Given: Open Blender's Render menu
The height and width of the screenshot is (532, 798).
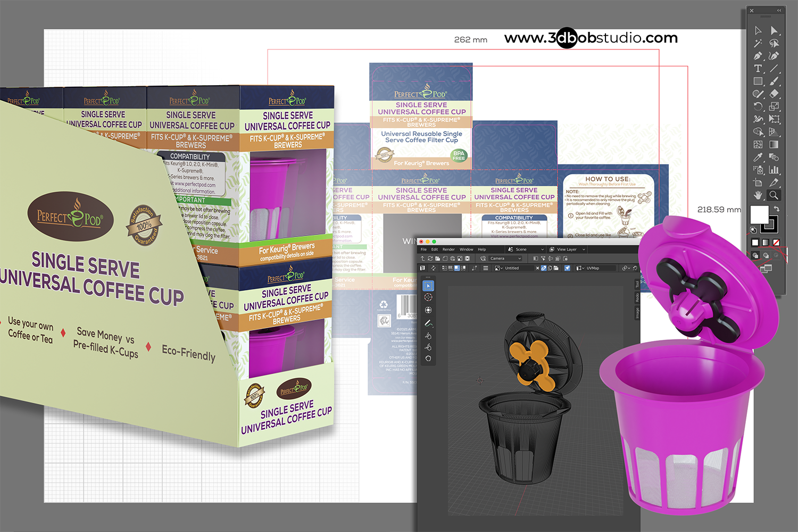Looking at the screenshot, I should point(448,250).
